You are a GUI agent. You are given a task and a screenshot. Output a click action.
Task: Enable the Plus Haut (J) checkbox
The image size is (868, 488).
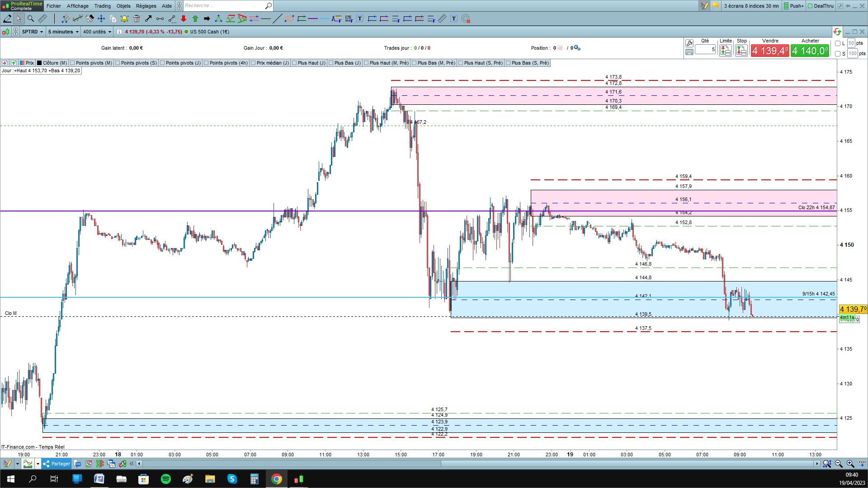tap(294, 63)
